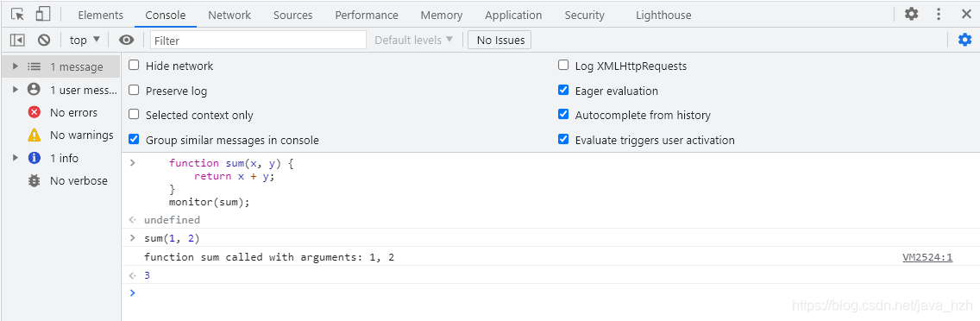Clear the console with the ban icon
980x321 pixels.
44,40
